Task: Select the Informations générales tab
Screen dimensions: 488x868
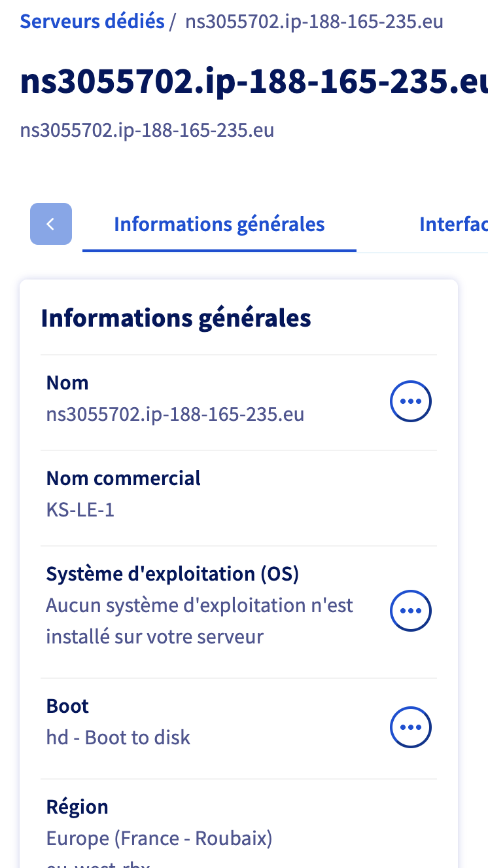Action: [x=219, y=225]
